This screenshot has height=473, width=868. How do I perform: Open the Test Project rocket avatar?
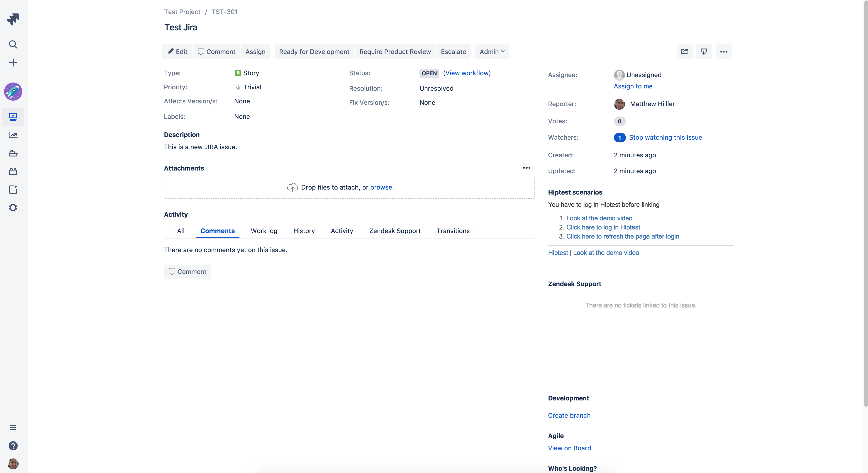click(13, 91)
